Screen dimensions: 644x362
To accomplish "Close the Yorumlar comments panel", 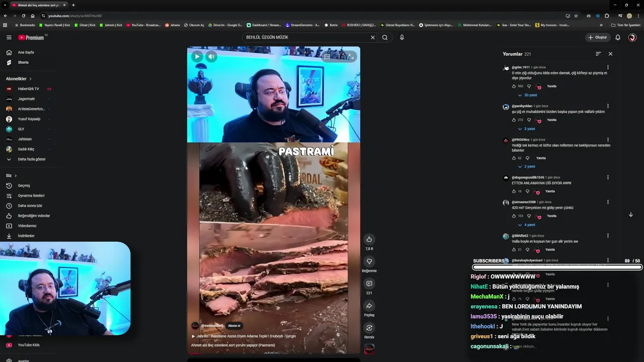I will pos(610,54).
